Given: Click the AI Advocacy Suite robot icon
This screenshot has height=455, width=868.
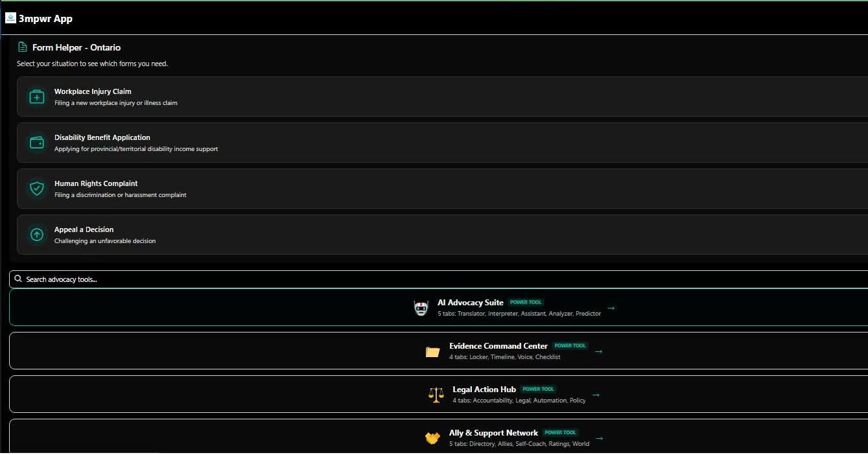Looking at the screenshot, I should coord(421,308).
